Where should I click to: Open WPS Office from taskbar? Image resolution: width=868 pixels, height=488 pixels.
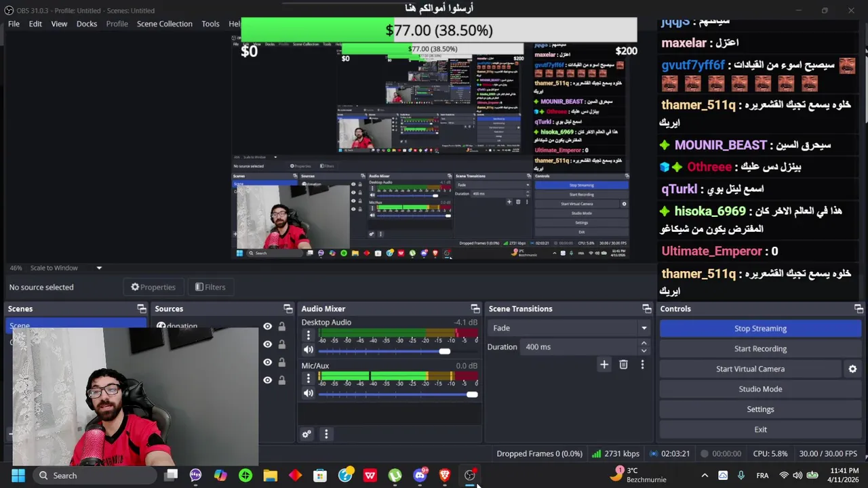point(370,476)
